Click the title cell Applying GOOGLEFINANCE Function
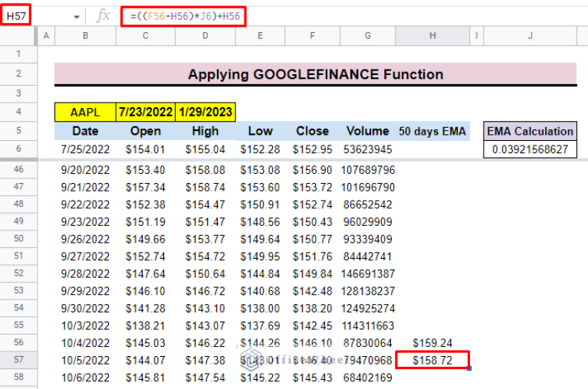 315,74
